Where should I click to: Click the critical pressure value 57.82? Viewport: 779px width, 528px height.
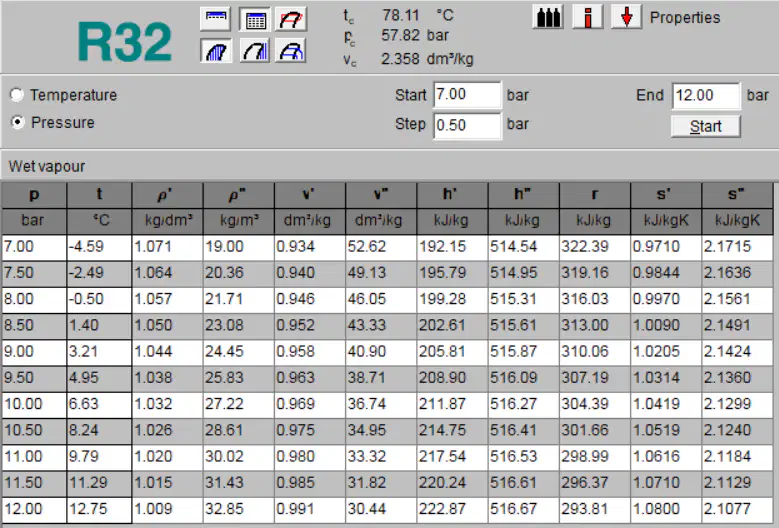point(400,35)
